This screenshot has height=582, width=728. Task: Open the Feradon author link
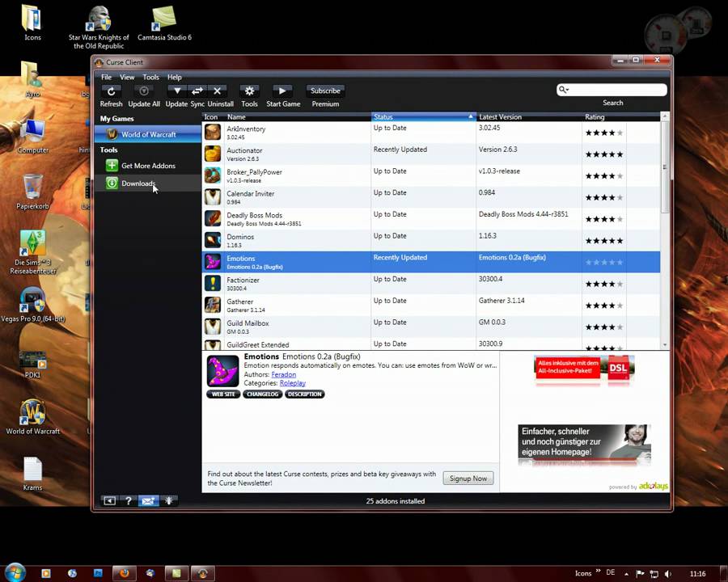tap(284, 374)
